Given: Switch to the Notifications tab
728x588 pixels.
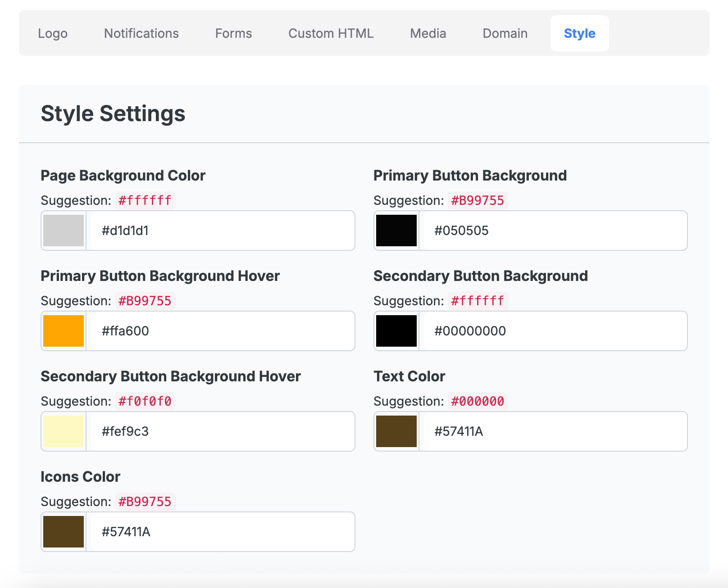Looking at the screenshot, I should pos(141,33).
